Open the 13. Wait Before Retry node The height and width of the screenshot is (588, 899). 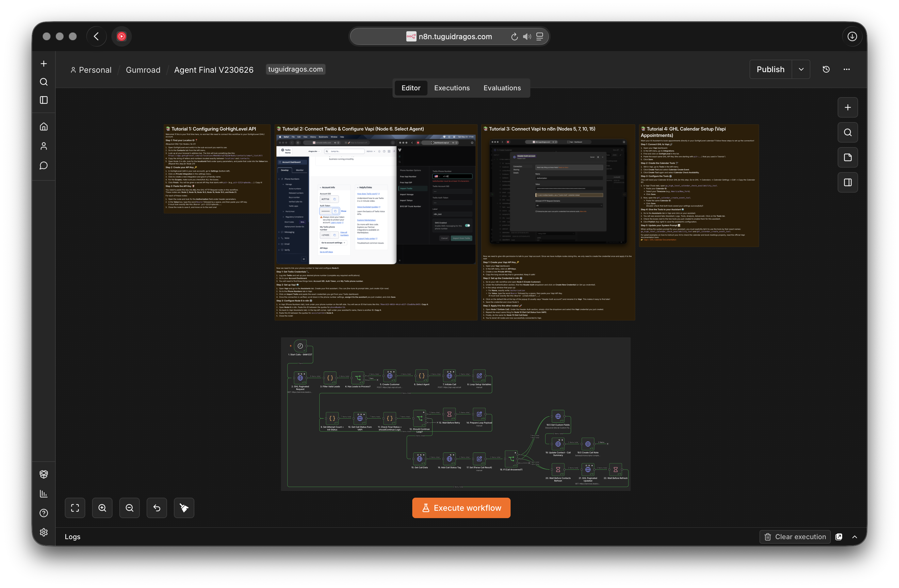tap(449, 414)
